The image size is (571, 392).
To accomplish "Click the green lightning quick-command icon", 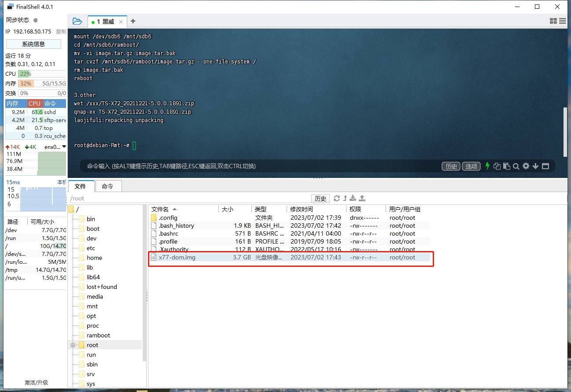I will pos(487,166).
